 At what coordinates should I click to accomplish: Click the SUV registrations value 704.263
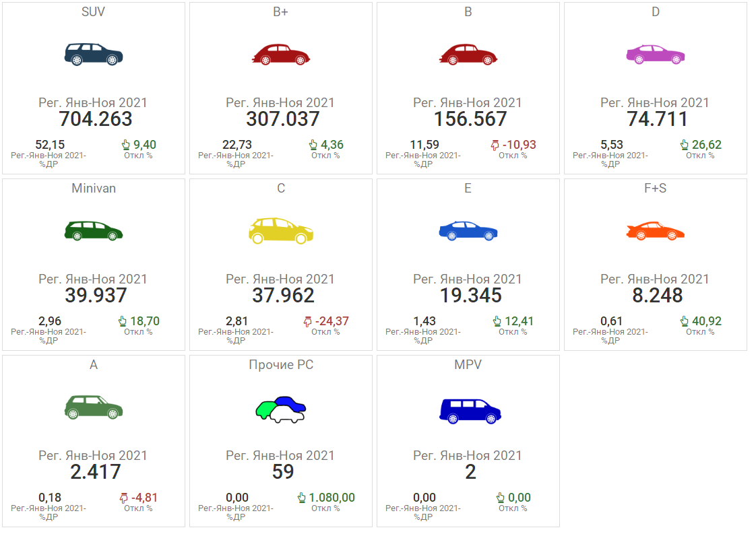96,119
